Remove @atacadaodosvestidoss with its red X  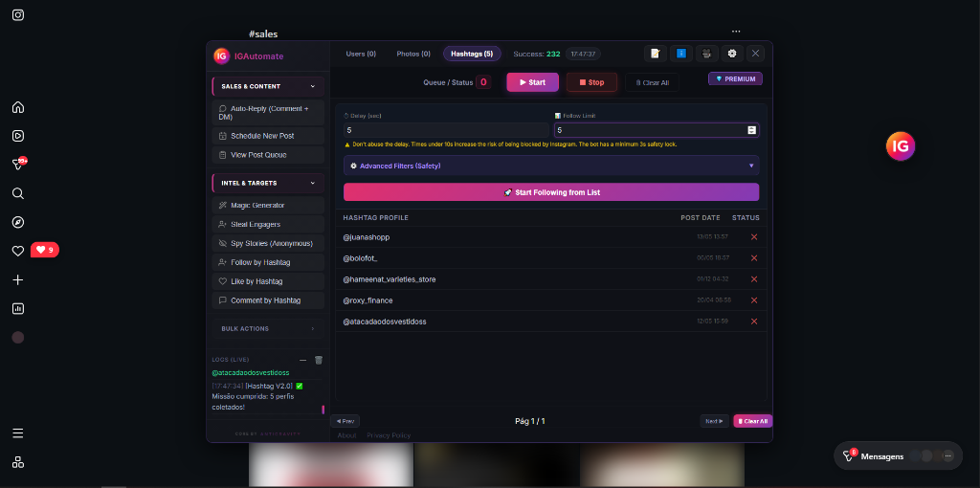pyautogui.click(x=754, y=322)
